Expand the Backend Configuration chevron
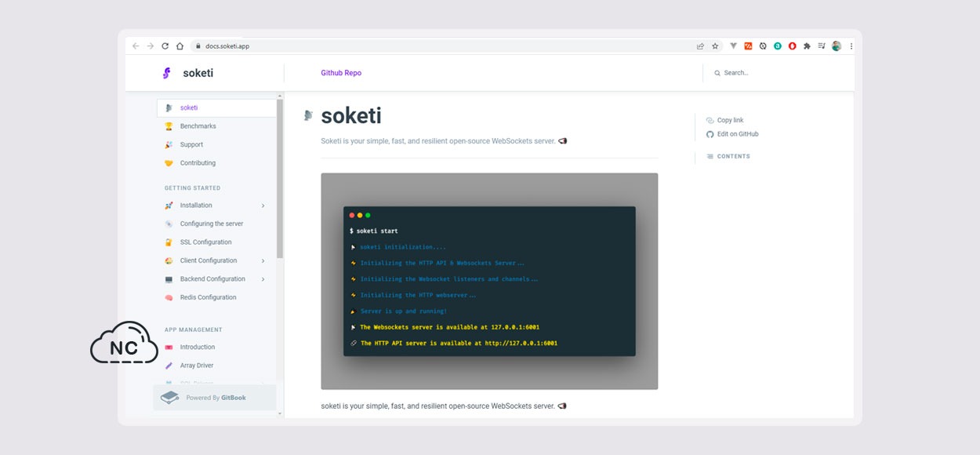The width and height of the screenshot is (980, 455). [263, 279]
